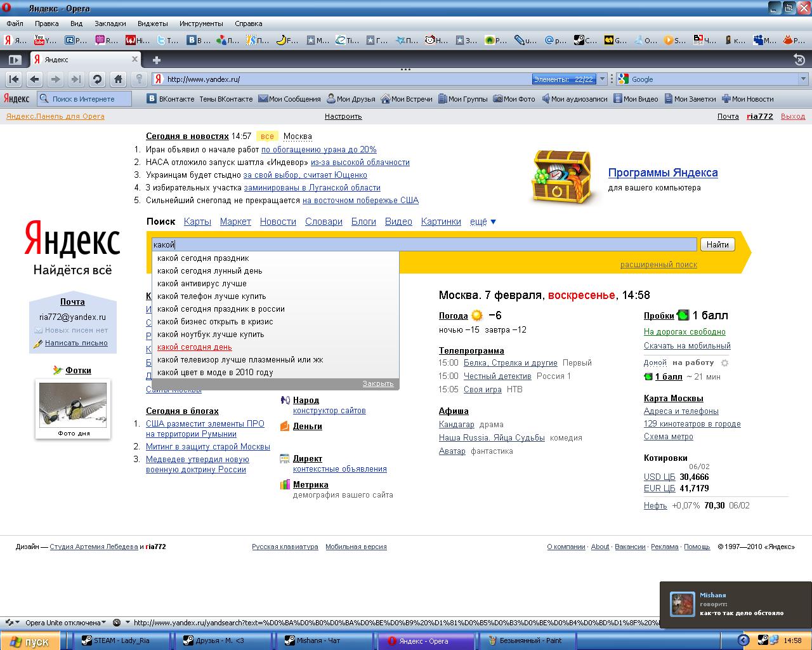Open Мои Заметки in the VK toolbar
812x650 pixels.
click(690, 98)
